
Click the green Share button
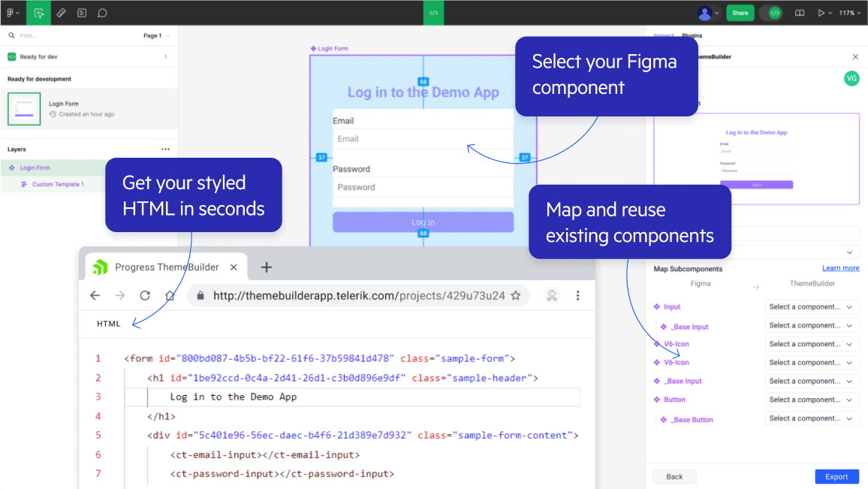click(x=740, y=13)
